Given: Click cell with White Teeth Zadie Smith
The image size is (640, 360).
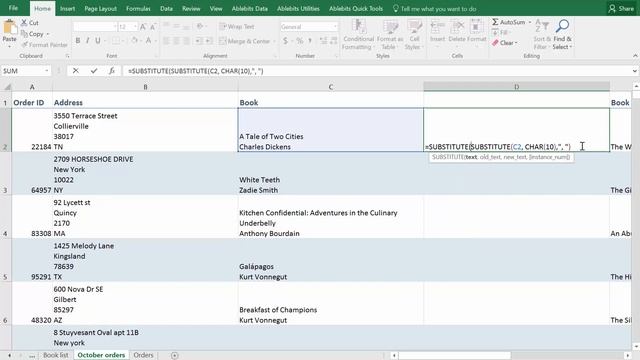Looking at the screenshot, I should coord(331,173).
